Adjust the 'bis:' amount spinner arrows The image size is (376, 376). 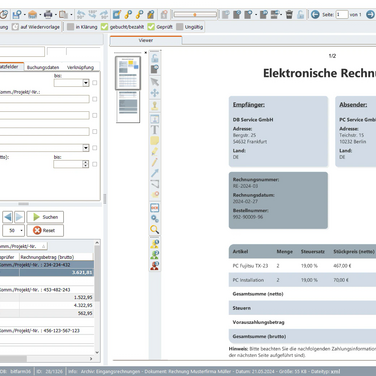click(85, 164)
